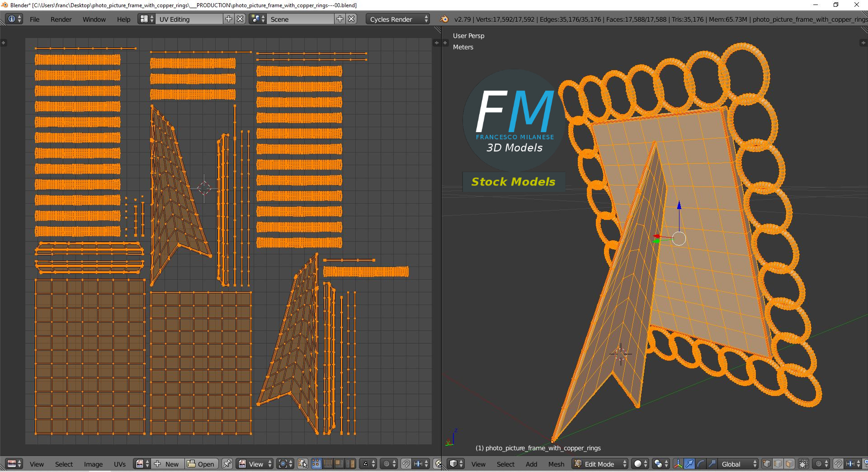Create a new image with the New button
This screenshot has height=472, width=868.
[x=167, y=464]
